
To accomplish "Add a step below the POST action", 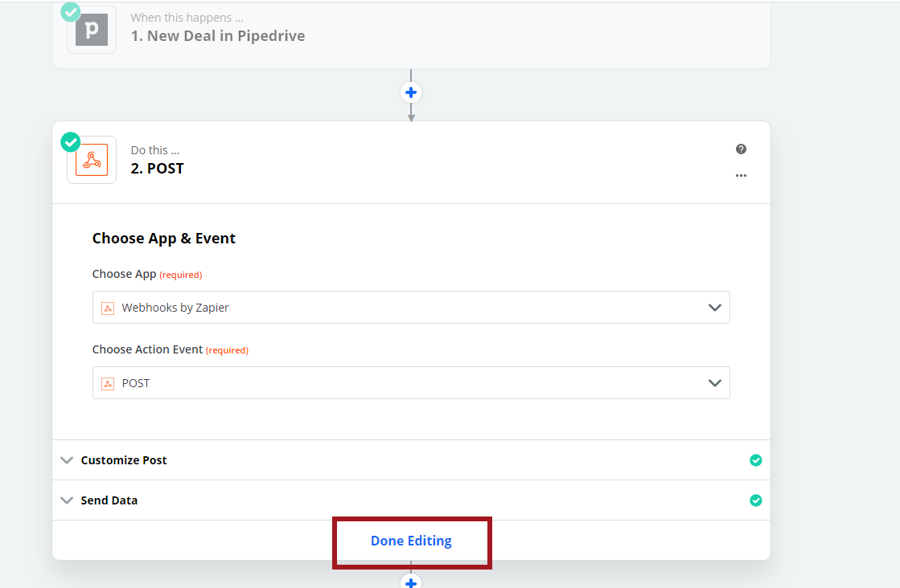I will (x=410, y=581).
